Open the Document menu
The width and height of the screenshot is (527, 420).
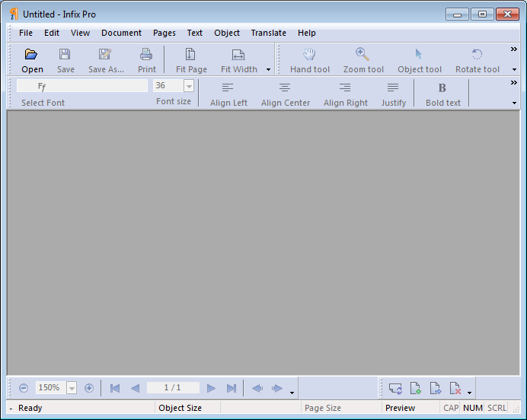(121, 33)
